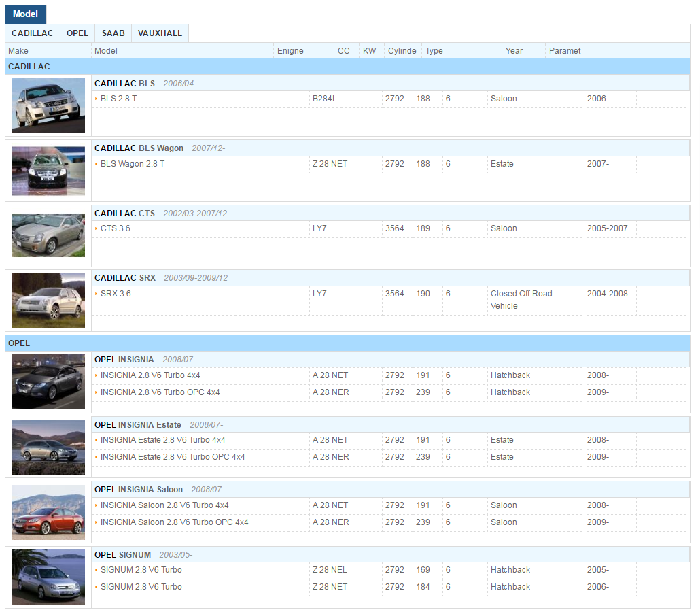Switch to the OPEL make tab

coord(77,33)
